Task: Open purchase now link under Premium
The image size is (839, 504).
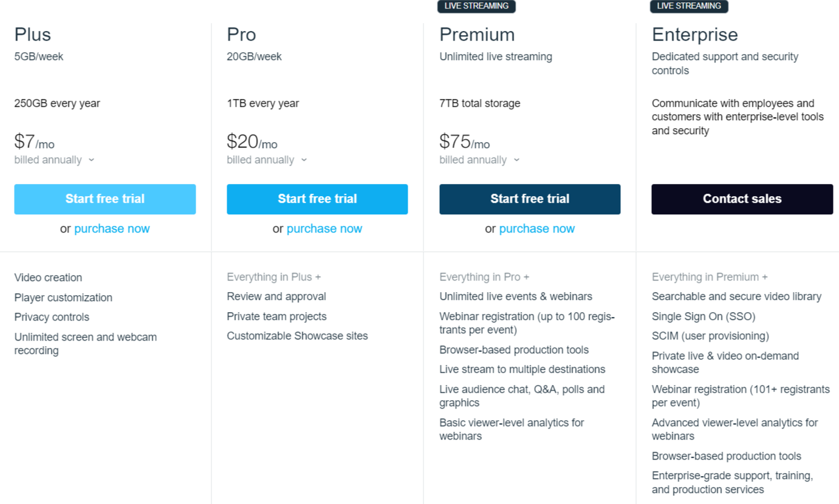Action: [x=537, y=229]
